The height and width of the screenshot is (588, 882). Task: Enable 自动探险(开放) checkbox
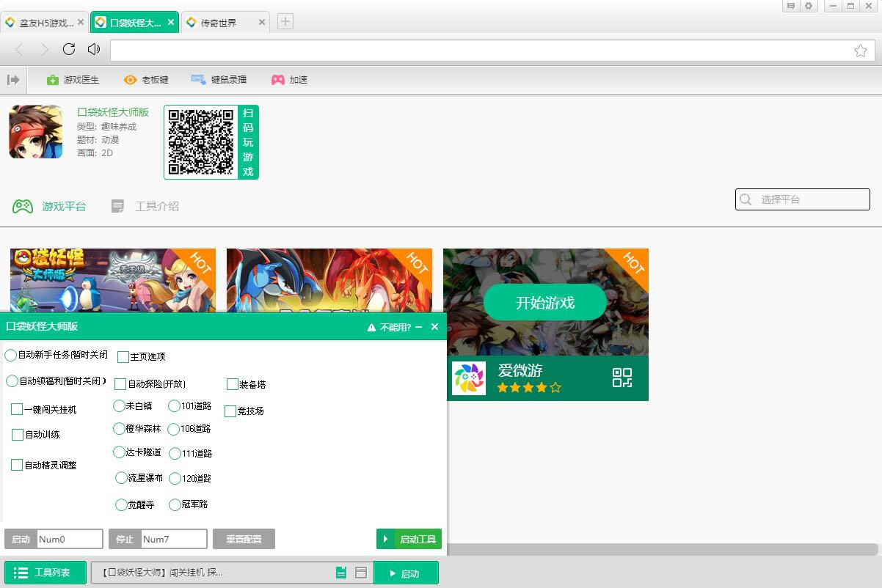tap(120, 384)
